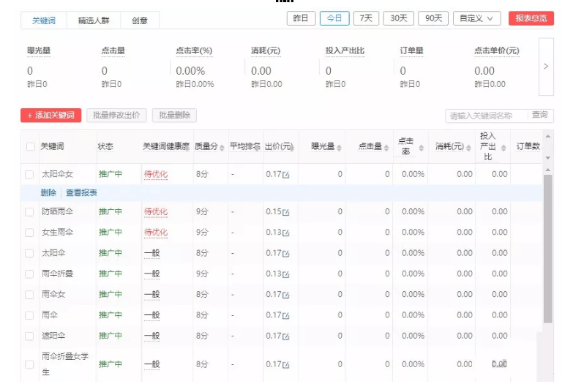Image resolution: width=573 pixels, height=392 pixels.
Task: Open the 创意 tab
Action: [140, 20]
